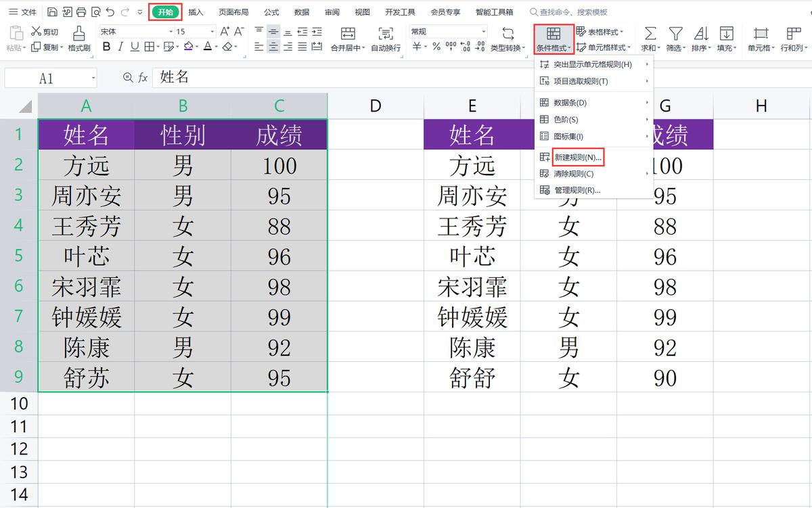Toggle center alignment in the ribbon
The width and height of the screenshot is (812, 508).
coord(272,45)
